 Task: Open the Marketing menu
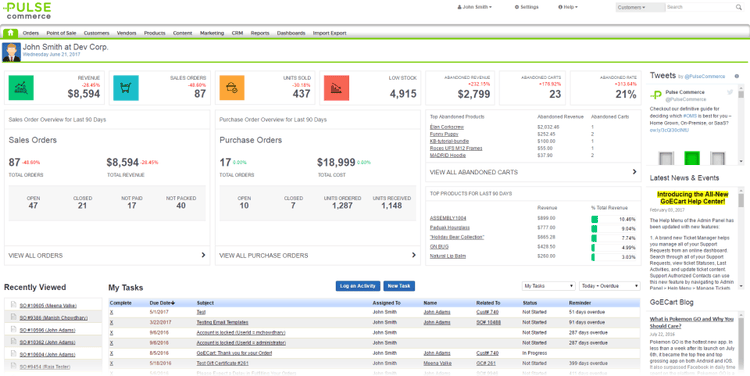point(212,33)
